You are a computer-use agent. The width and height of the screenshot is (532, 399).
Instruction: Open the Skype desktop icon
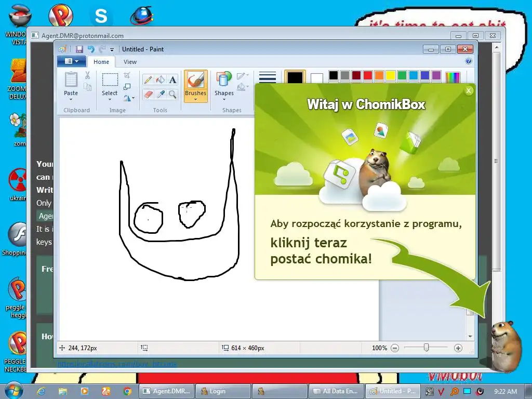101,16
